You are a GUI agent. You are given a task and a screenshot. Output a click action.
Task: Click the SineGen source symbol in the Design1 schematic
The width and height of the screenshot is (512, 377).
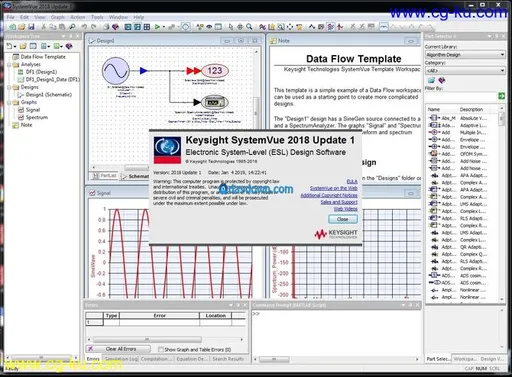(x=115, y=70)
